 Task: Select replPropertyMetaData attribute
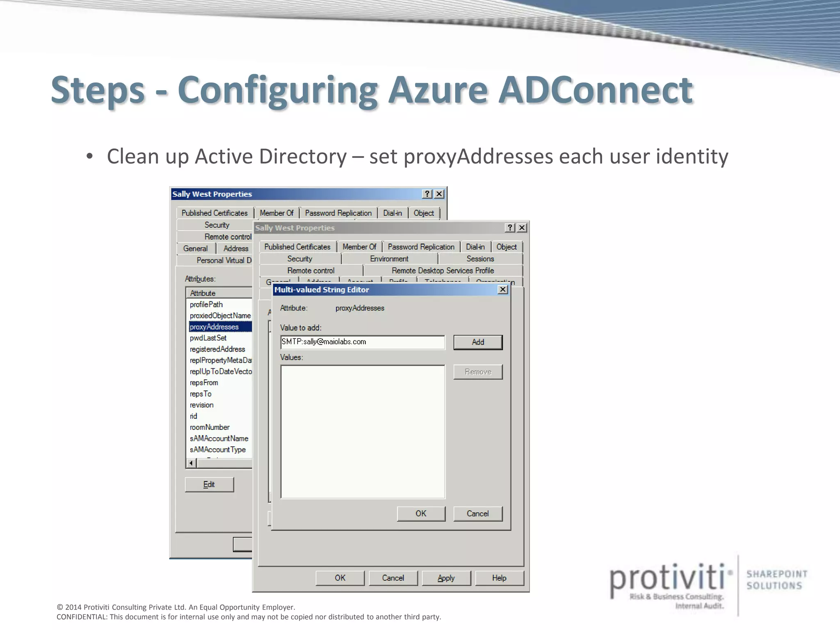(x=220, y=361)
